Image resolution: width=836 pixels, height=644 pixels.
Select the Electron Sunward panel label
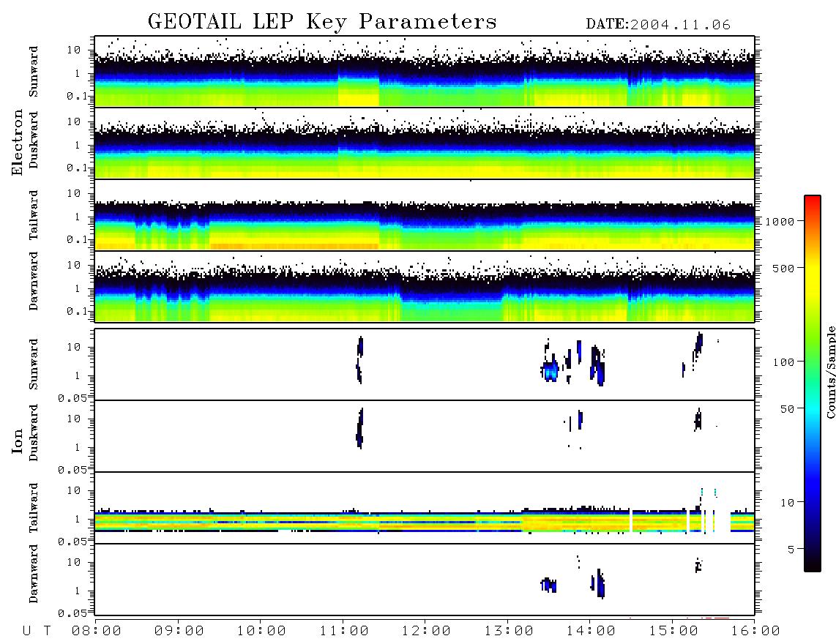pos(34,72)
